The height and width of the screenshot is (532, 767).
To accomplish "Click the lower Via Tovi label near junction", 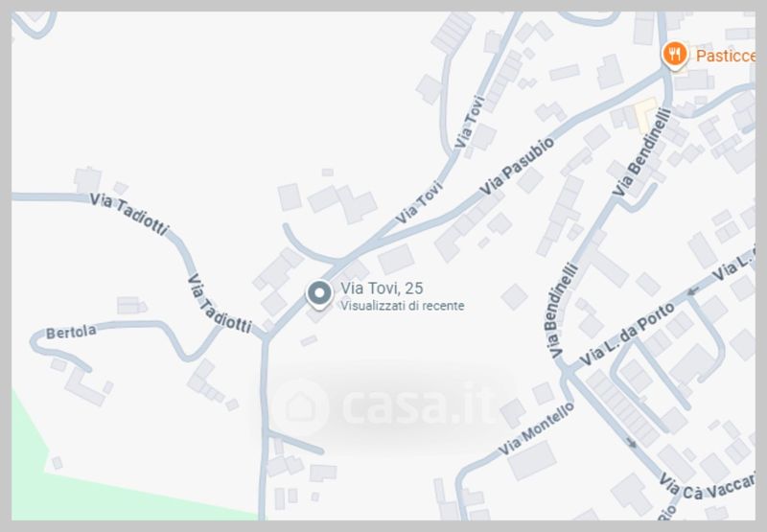I will coord(419,202).
